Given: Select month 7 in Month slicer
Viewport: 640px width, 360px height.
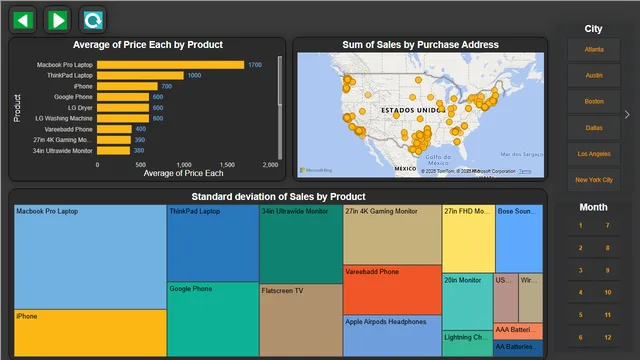Looking at the screenshot, I should pyautogui.click(x=607, y=225).
